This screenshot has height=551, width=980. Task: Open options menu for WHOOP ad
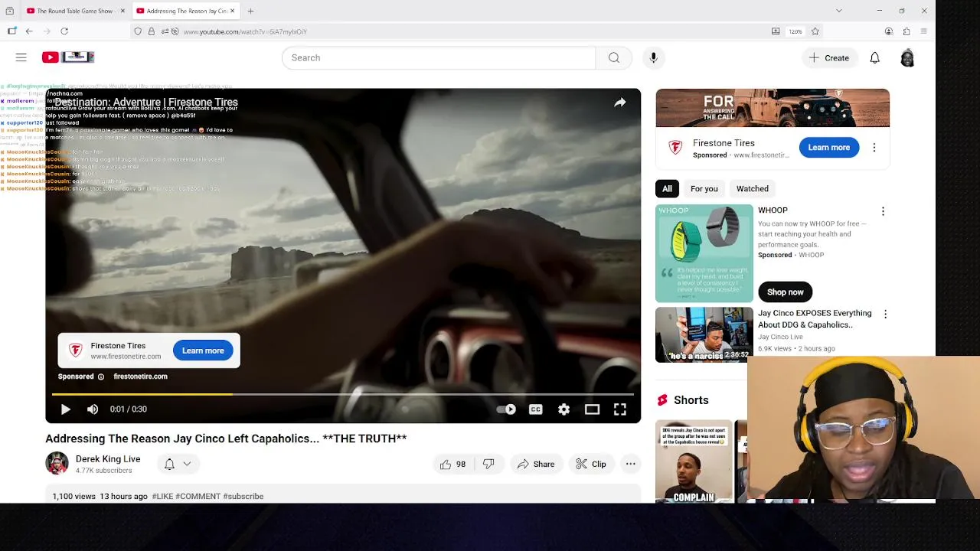883,211
